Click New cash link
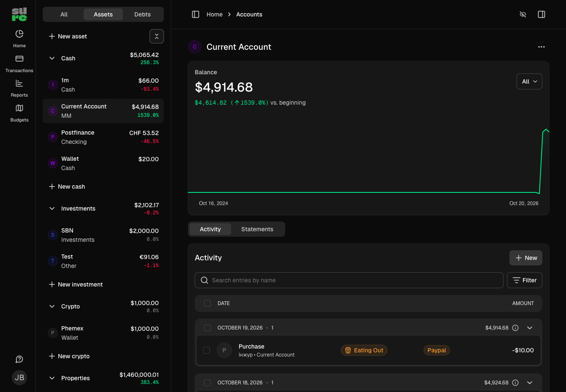 [67, 187]
